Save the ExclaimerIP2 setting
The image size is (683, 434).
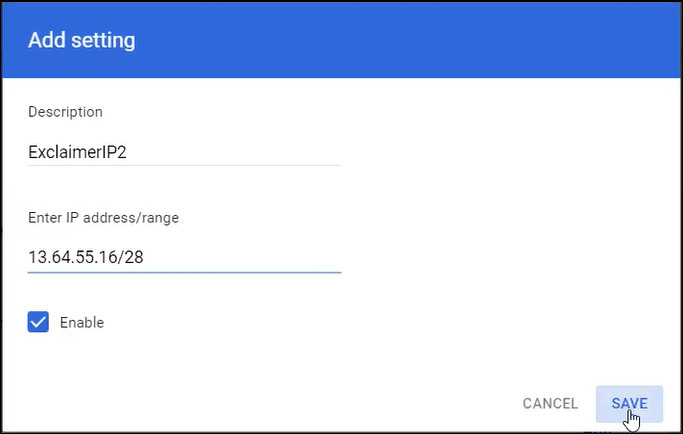(629, 403)
